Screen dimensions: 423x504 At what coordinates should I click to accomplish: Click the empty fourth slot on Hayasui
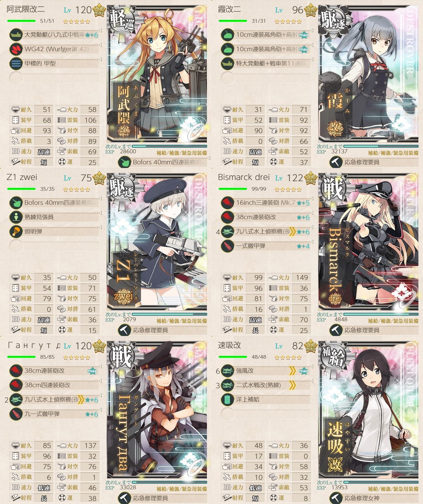pos(266,414)
